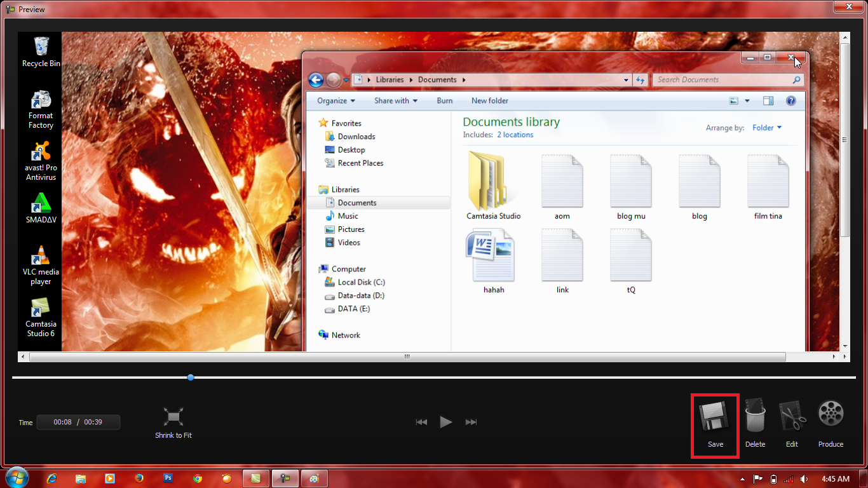Select the film tina file
This screenshot has height=488, width=868.
[x=768, y=186]
